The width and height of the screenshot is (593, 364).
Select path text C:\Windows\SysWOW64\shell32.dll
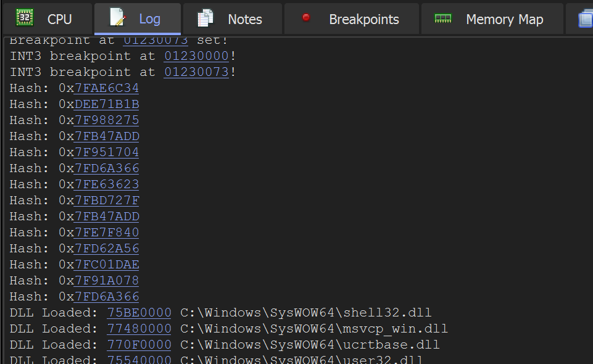click(x=305, y=313)
